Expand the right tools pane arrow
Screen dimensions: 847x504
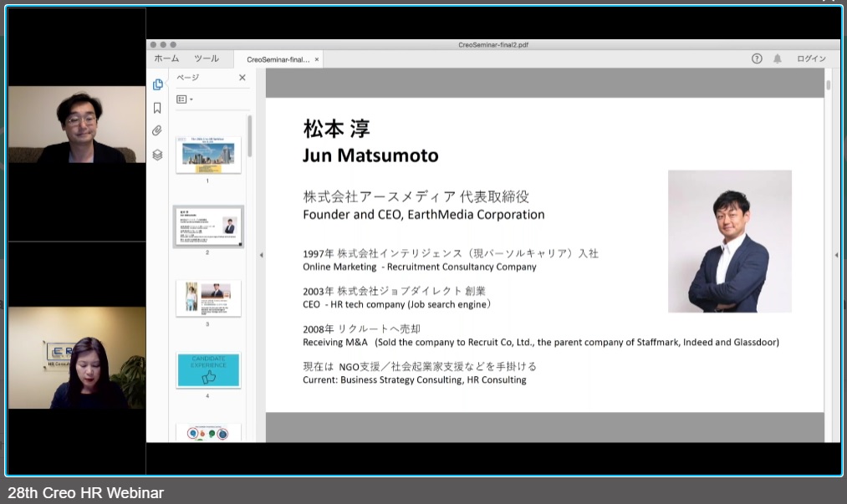[836, 255]
